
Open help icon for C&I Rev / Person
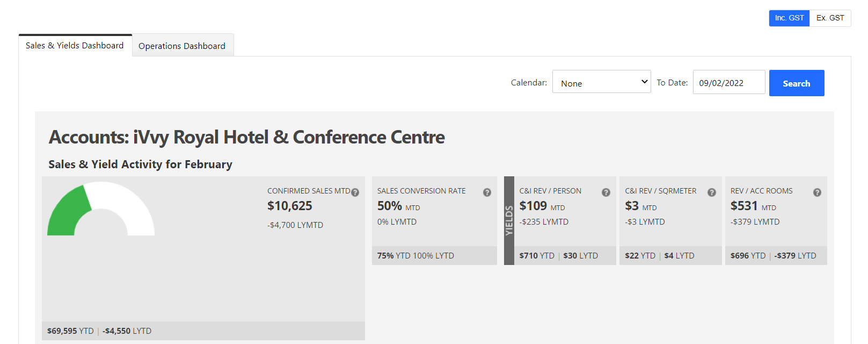pos(606,192)
